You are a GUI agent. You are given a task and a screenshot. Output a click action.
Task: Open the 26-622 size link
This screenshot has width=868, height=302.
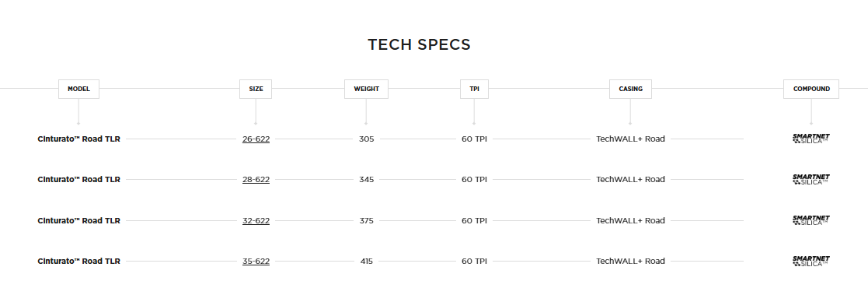(x=256, y=139)
